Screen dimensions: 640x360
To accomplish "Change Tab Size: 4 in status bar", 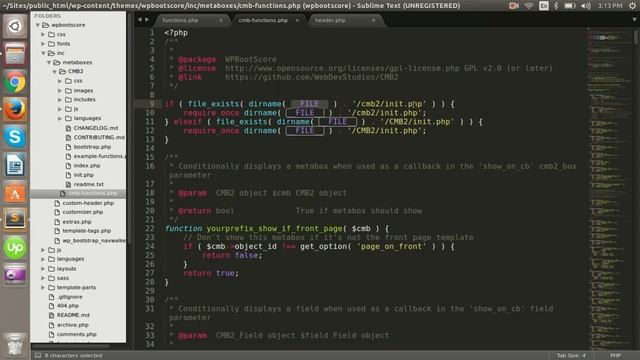I will pos(571,356).
